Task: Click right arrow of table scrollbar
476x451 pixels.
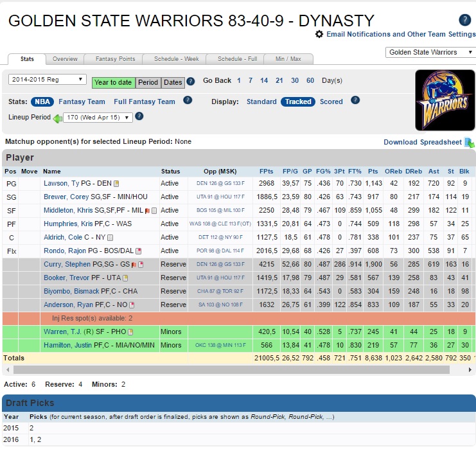Action: pos(470,369)
